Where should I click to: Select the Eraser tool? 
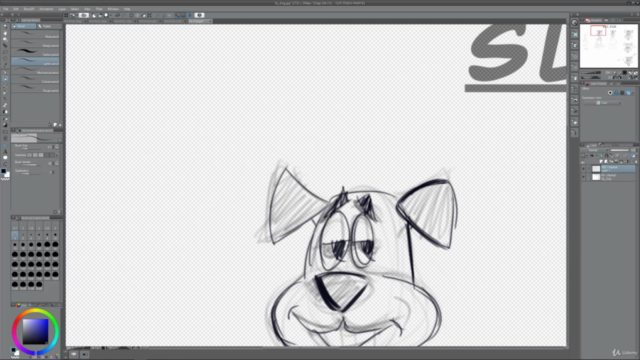[x=5, y=105]
